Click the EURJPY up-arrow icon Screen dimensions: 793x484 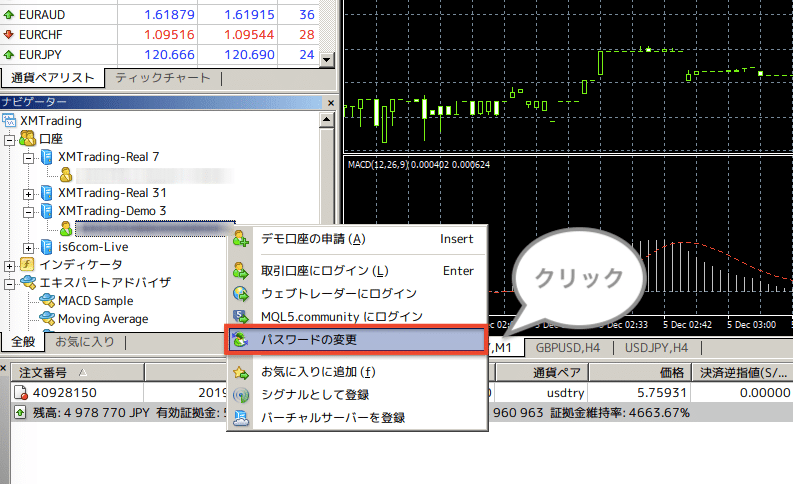[8, 54]
